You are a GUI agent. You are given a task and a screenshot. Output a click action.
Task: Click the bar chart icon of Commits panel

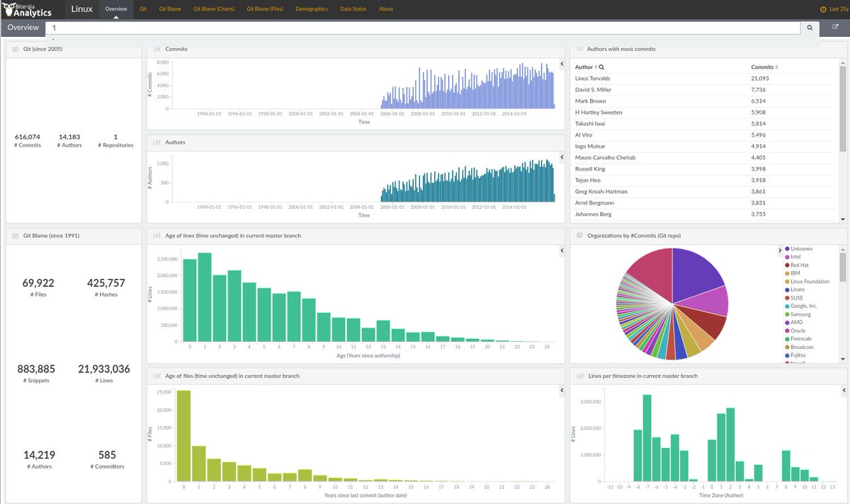(x=157, y=49)
